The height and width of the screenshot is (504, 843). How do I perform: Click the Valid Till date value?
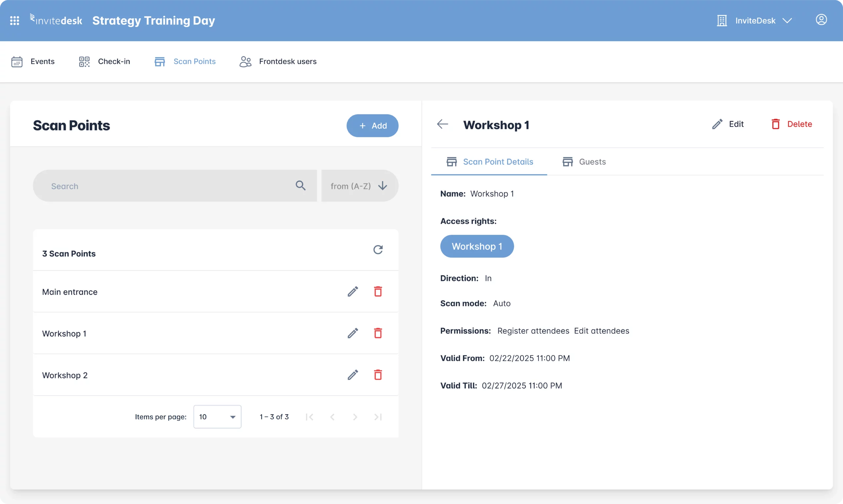coord(522,386)
